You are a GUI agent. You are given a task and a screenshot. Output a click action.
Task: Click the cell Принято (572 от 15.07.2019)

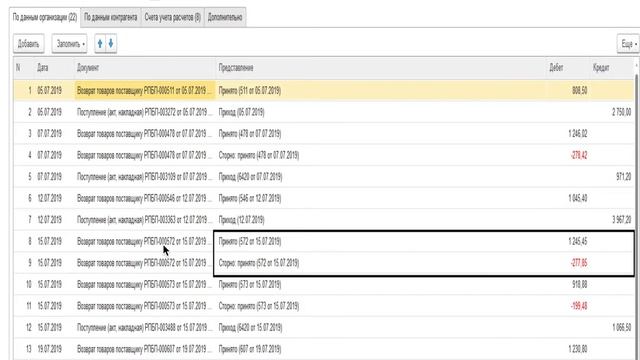click(x=250, y=242)
